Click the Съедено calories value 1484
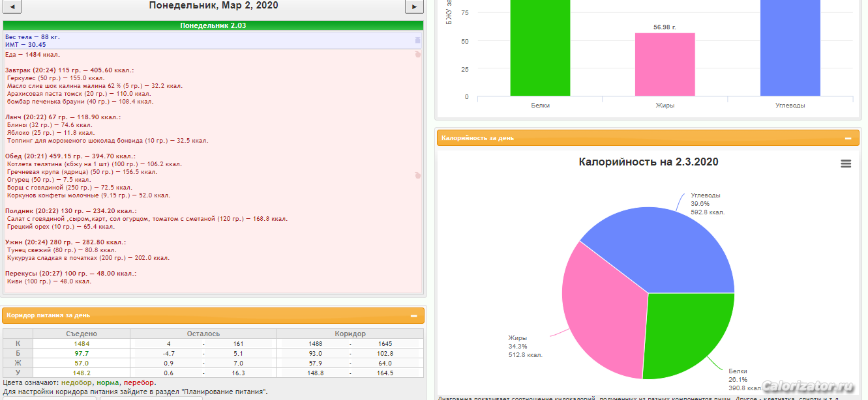Viewport: 868px width, 400px height. (x=82, y=343)
